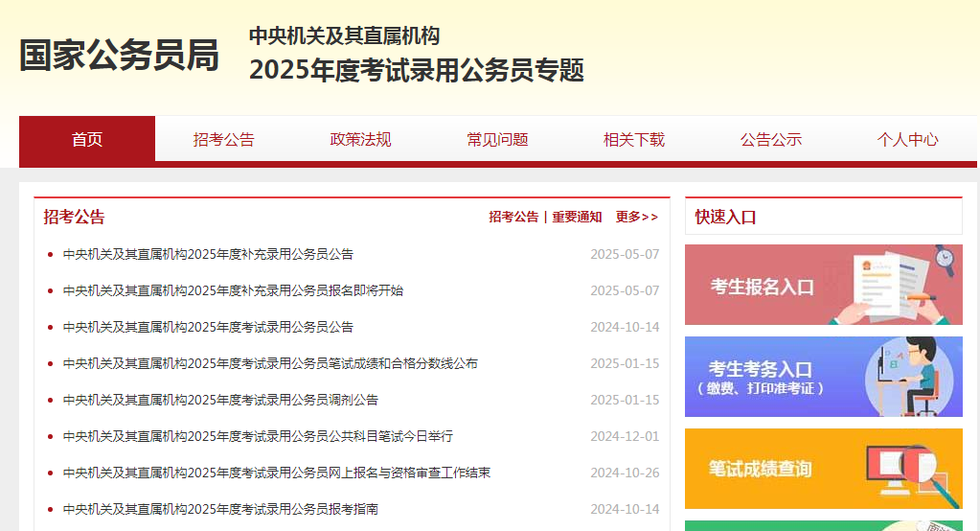Click the 国家公务员局 site logo
Viewport: 980px width, 531px height.
120,57
